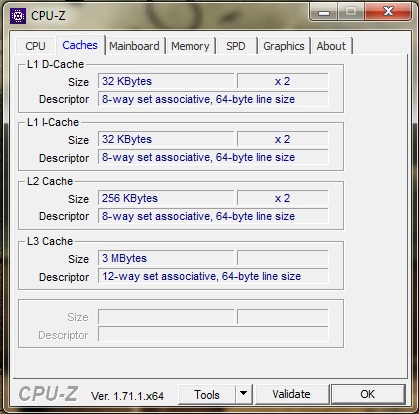Confirm with the OK button

point(368,394)
